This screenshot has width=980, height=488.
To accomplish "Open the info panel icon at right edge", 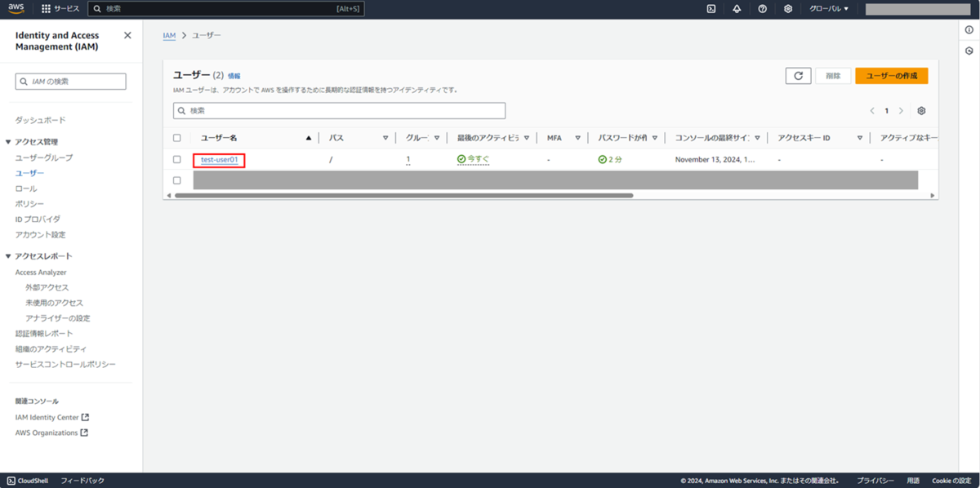I will (969, 30).
